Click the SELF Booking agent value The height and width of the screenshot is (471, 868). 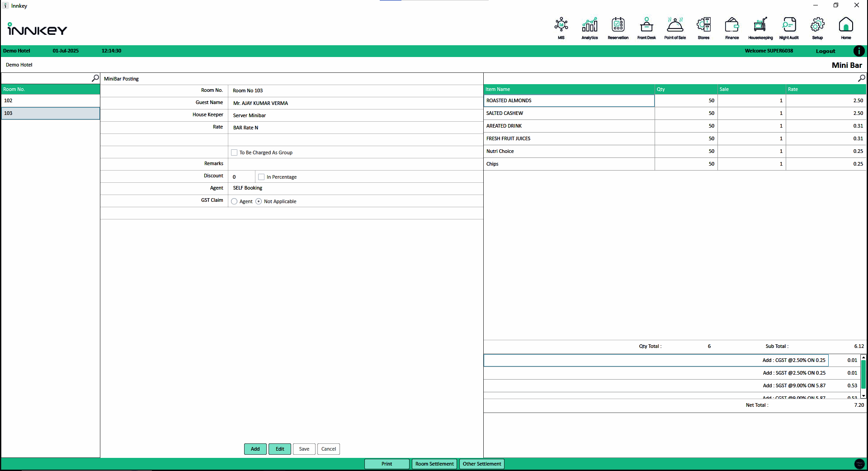pos(248,188)
